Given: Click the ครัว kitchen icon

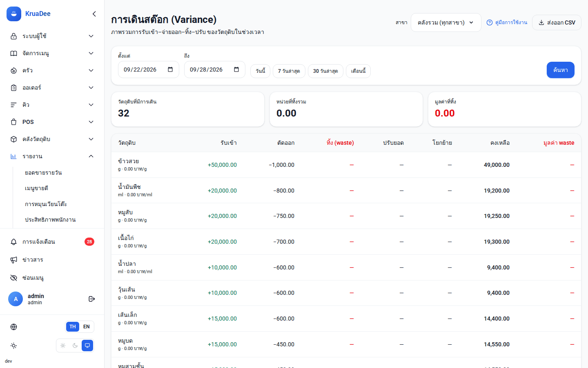Looking at the screenshot, I should tap(13, 70).
